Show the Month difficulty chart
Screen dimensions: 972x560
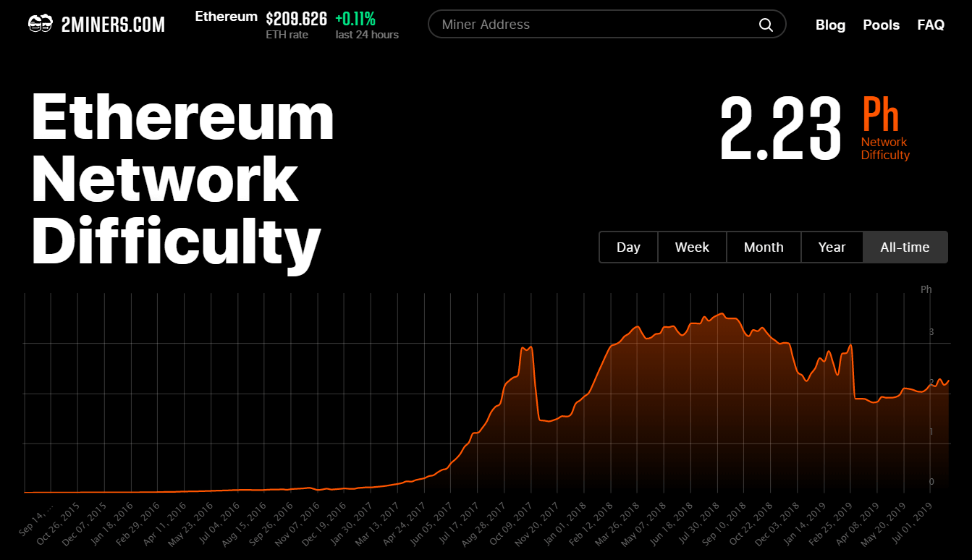click(x=764, y=247)
